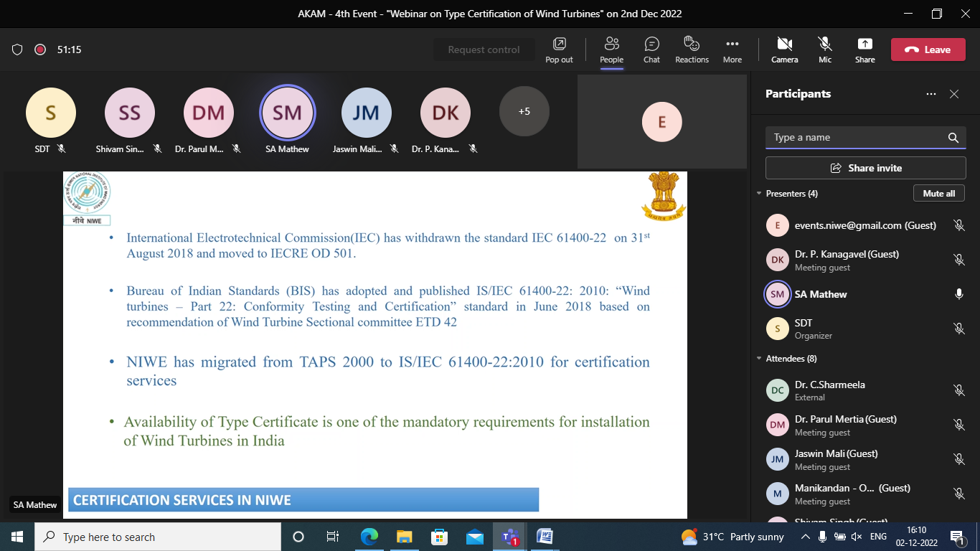The width and height of the screenshot is (980, 551).
Task: Show the +5 additional participants
Action: (524, 111)
